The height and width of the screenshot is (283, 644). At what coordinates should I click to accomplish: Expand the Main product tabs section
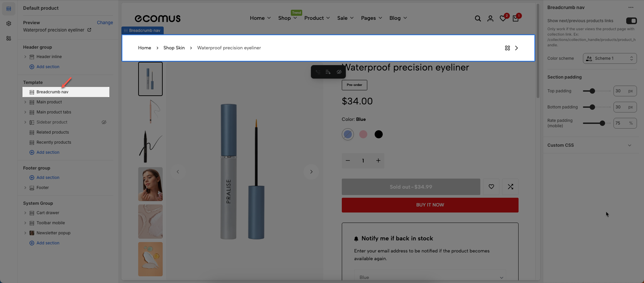pos(25,112)
